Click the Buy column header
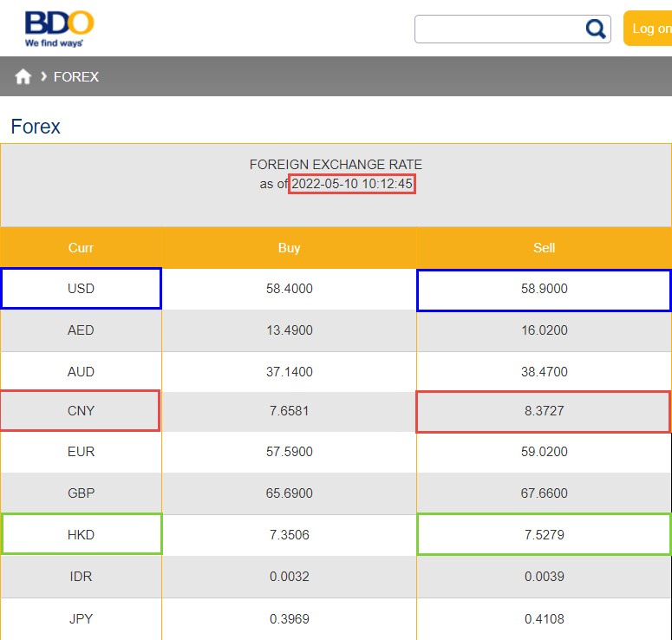672x640 pixels. tap(289, 248)
